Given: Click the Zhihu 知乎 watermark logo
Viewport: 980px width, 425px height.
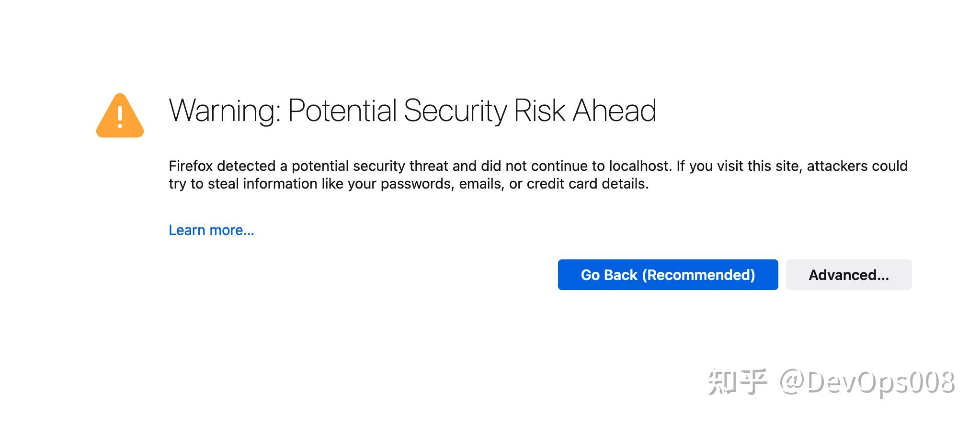Looking at the screenshot, I should tap(738, 382).
